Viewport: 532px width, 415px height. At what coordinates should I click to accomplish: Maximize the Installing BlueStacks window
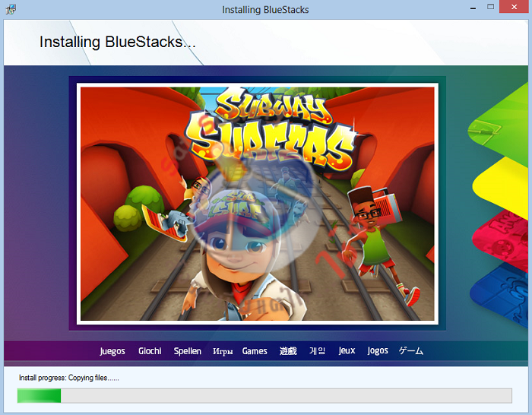(490, 7)
